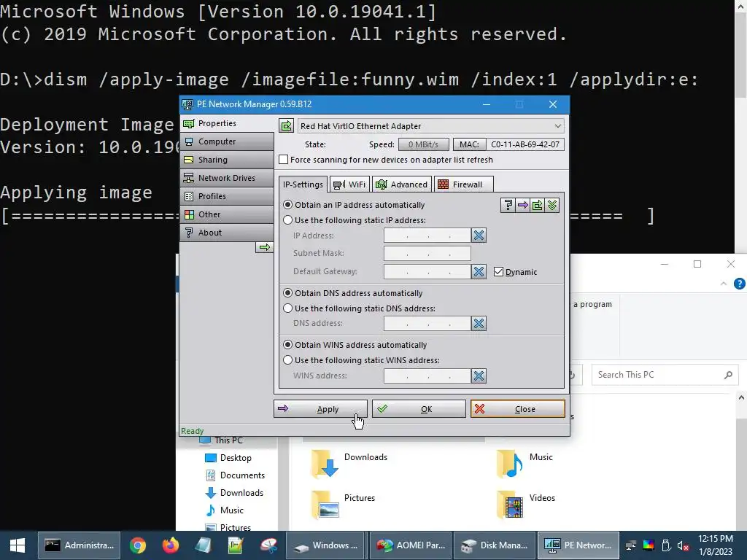Image resolution: width=747 pixels, height=560 pixels.
Task: Click the network icon in the system tray
Action: click(x=631, y=545)
